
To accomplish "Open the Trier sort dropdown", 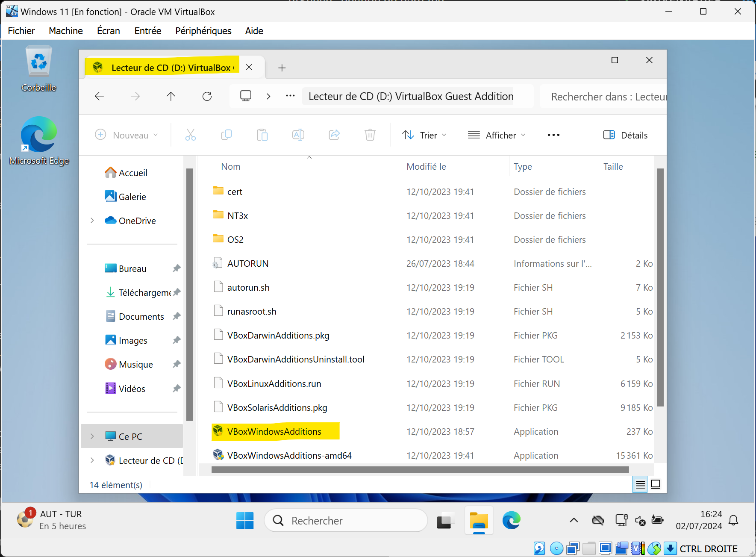I will [424, 135].
